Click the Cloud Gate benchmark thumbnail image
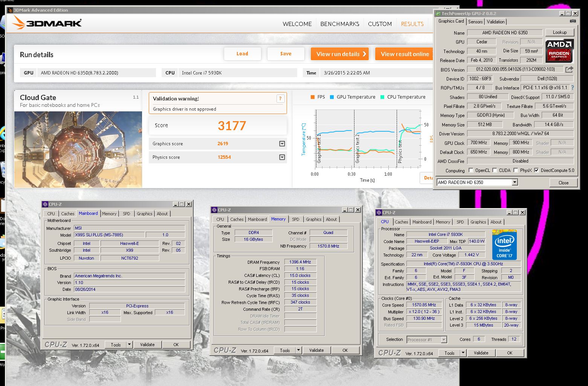 78,149
